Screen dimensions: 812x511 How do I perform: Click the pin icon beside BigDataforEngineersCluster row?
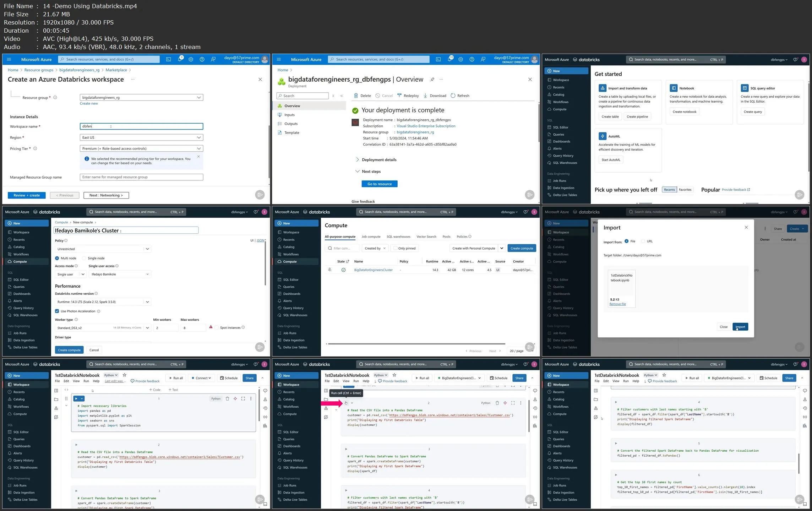tap(330, 270)
